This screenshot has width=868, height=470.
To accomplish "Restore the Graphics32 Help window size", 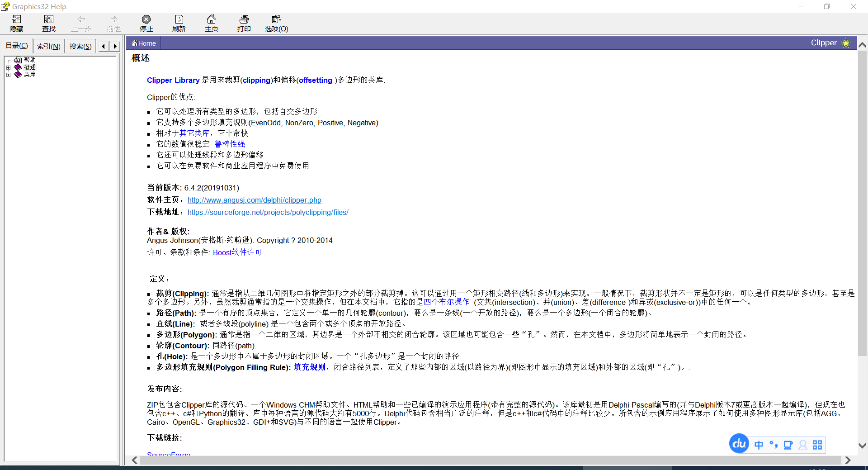I will click(827, 6).
